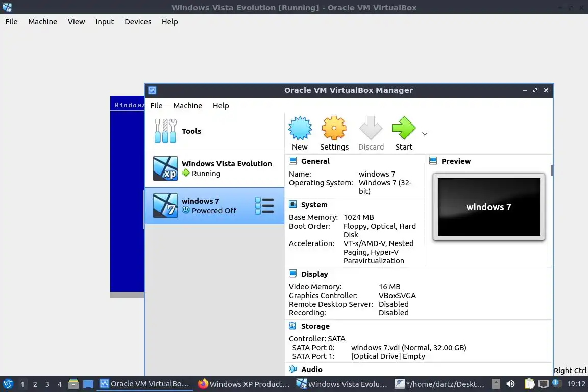Click VirtualBox Manager title bar icon
Image resolution: width=588 pixels, height=392 pixels.
152,90
